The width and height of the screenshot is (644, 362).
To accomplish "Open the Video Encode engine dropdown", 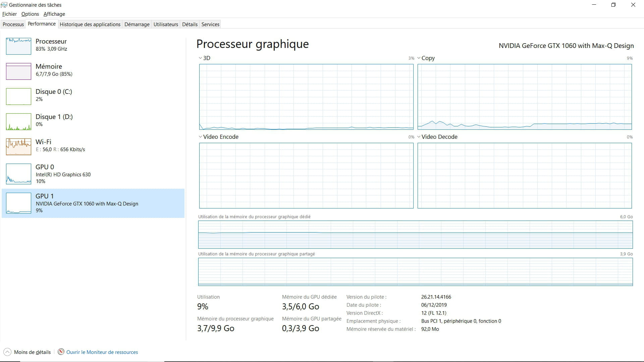I will tap(200, 137).
